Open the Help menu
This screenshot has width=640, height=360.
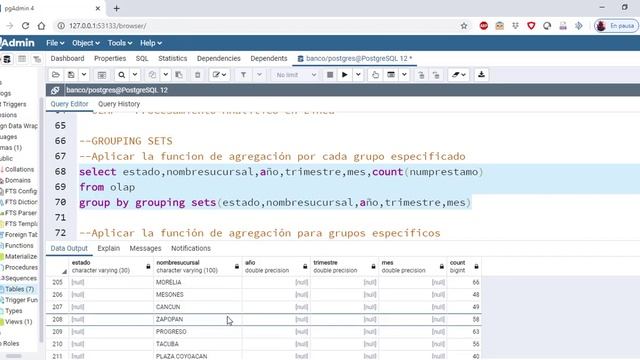[151, 43]
